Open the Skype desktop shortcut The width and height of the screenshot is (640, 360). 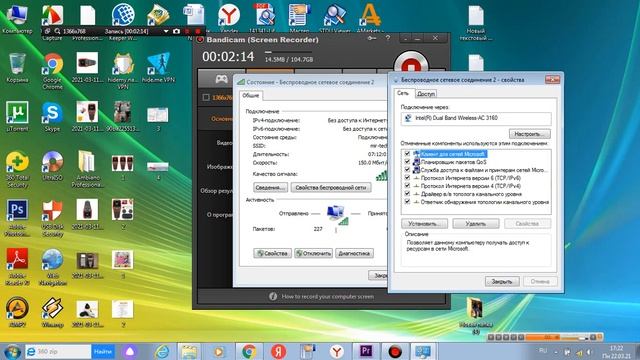tap(52, 117)
